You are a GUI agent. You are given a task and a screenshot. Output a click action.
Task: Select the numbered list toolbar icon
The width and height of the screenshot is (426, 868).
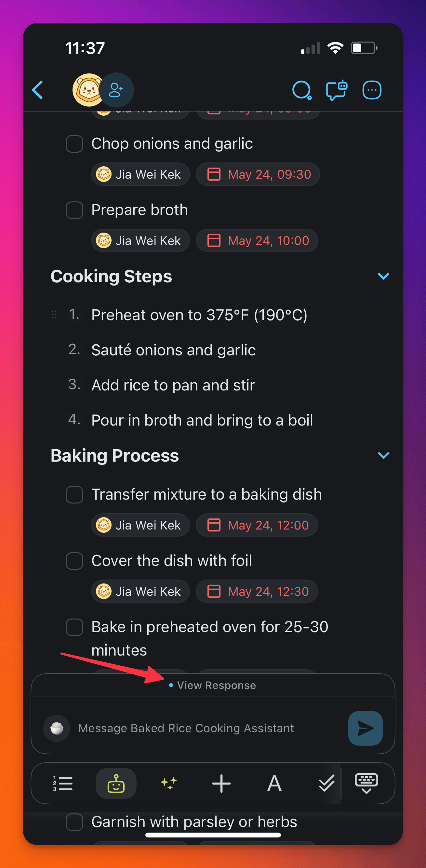point(63,783)
